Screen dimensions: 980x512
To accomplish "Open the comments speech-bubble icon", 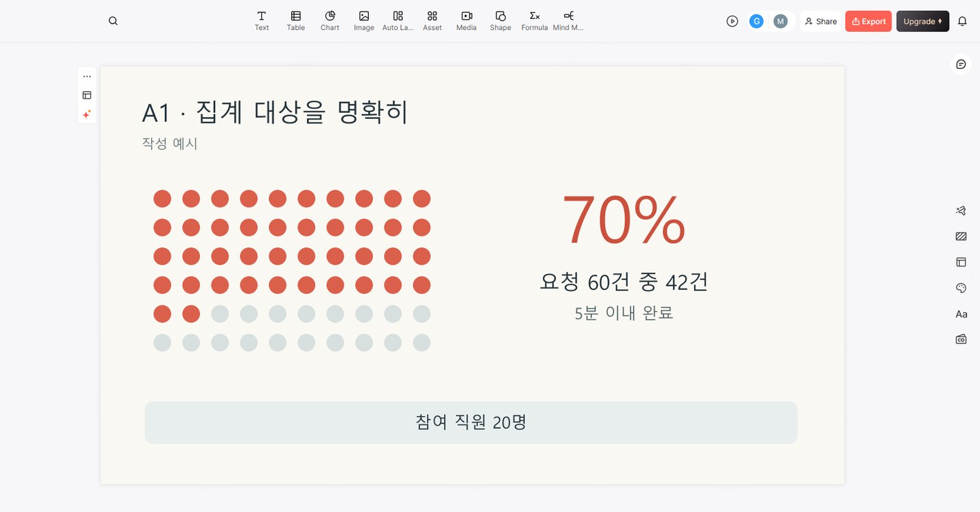I will pyautogui.click(x=961, y=64).
